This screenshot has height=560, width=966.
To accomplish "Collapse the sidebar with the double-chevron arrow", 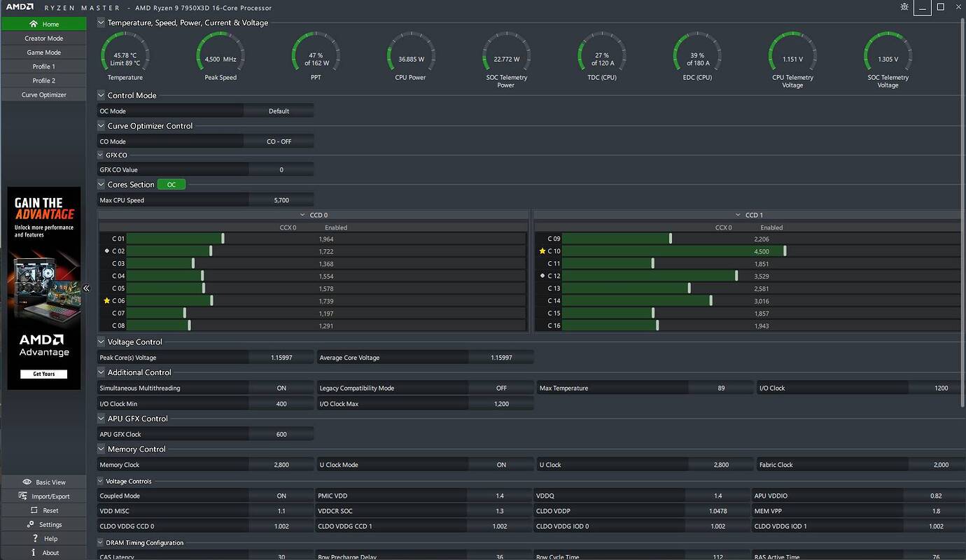I will coord(86,288).
